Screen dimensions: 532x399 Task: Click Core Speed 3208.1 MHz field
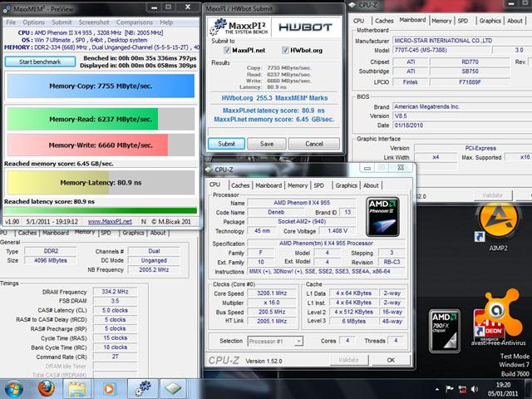click(x=272, y=293)
